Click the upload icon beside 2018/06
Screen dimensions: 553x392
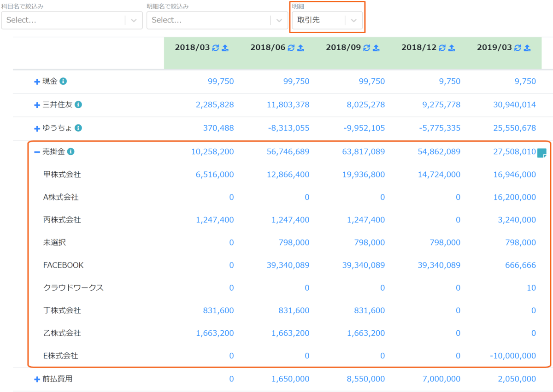point(300,47)
